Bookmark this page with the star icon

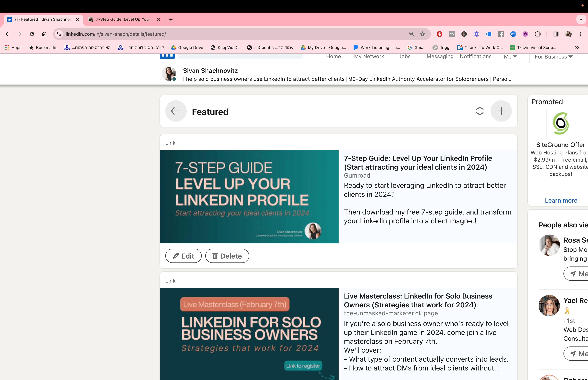point(423,34)
